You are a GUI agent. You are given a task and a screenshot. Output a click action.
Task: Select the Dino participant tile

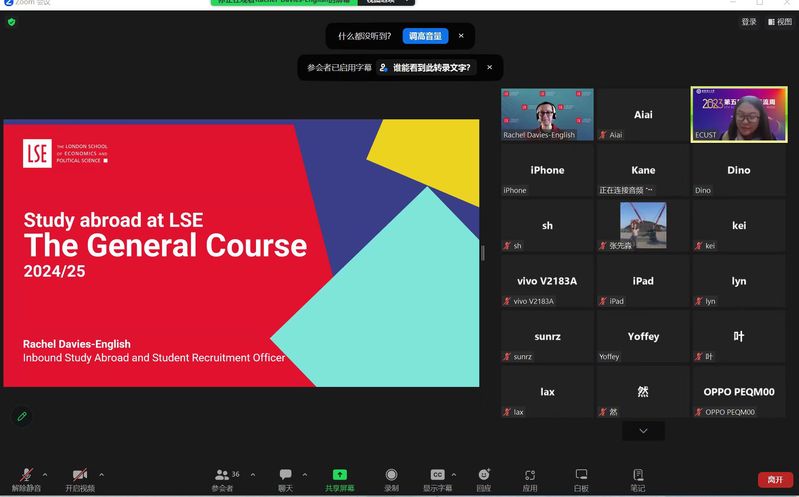739,170
